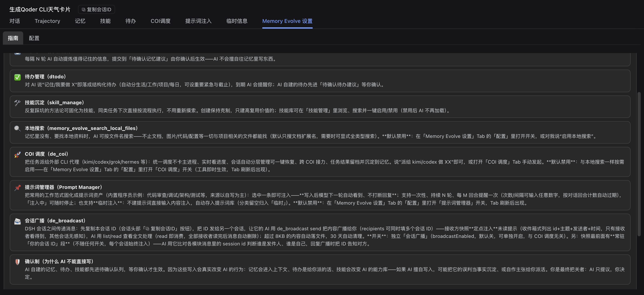Click the green checkmark icon of 待办管理

[18, 77]
